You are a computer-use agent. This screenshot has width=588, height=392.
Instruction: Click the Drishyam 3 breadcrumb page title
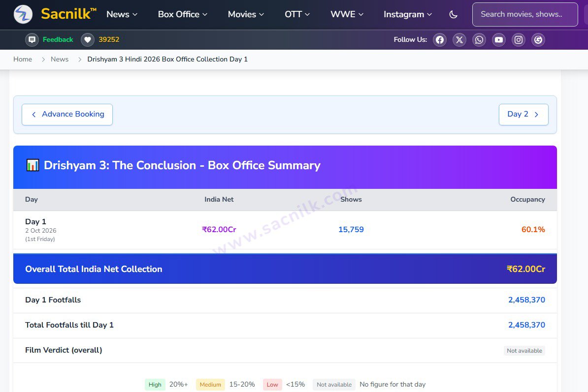(167, 59)
